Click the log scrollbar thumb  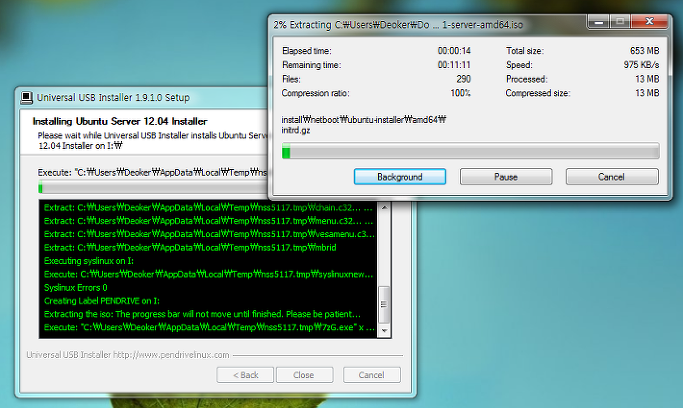(384, 304)
